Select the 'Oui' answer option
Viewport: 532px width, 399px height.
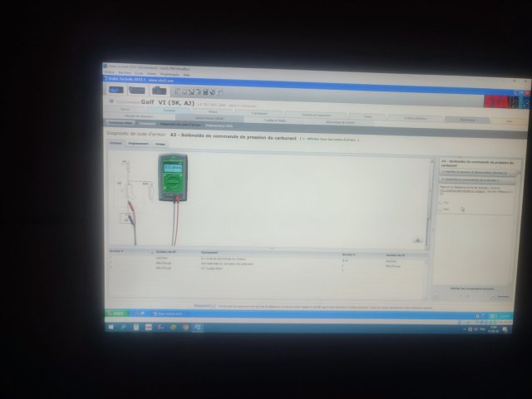point(441,201)
